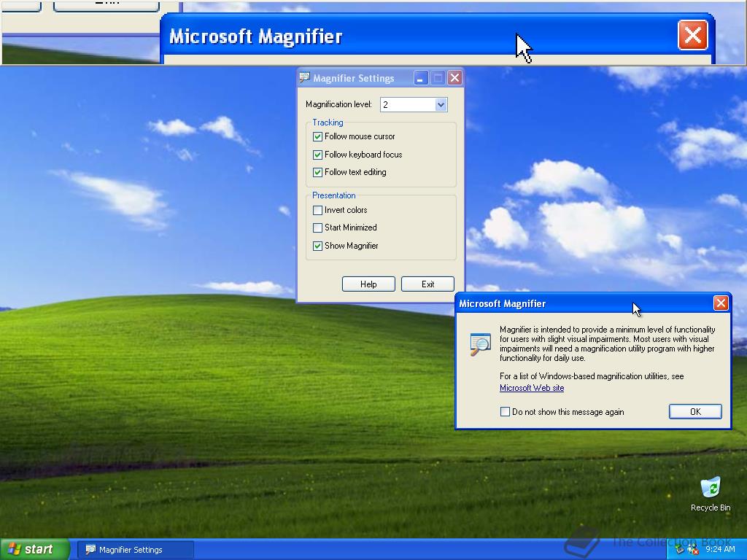
Task: Click the Tracking group label
Action: (x=328, y=122)
